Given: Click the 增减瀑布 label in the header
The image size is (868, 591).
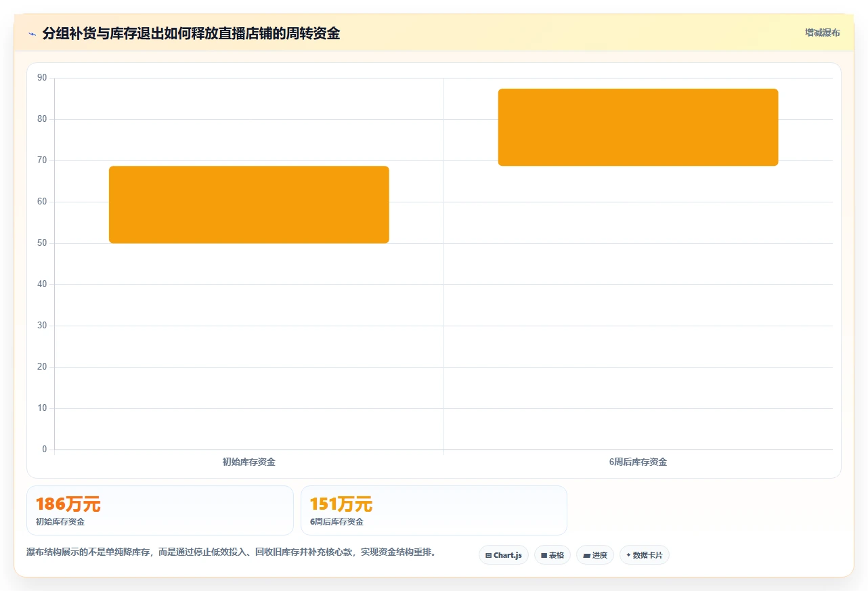Looking at the screenshot, I should coord(822,32).
